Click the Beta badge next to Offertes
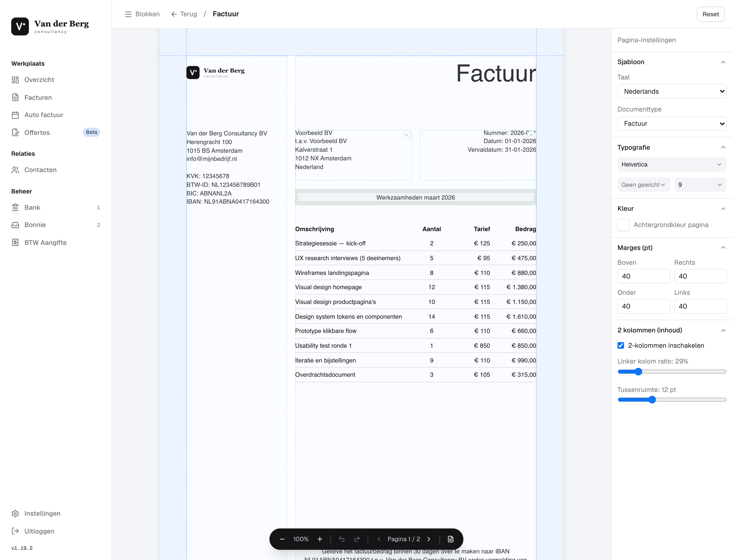 coord(91,132)
